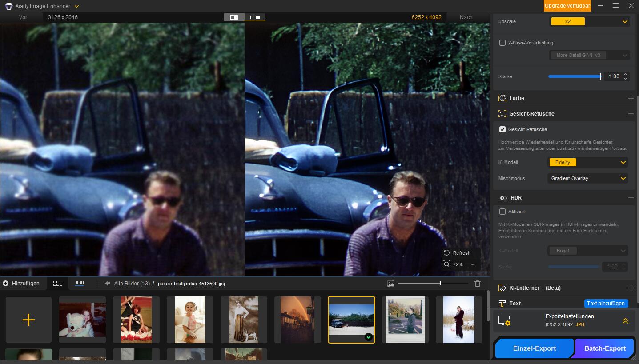Click the Stärke slider track
The width and height of the screenshot is (639, 364).
[x=574, y=76]
